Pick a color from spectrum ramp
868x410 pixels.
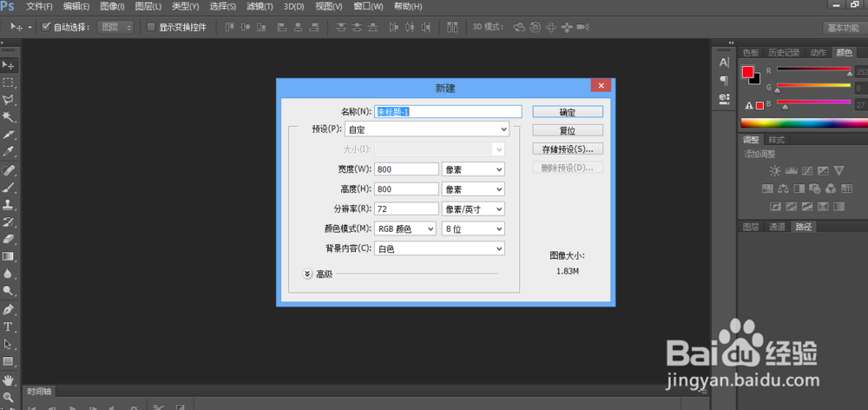[805, 123]
